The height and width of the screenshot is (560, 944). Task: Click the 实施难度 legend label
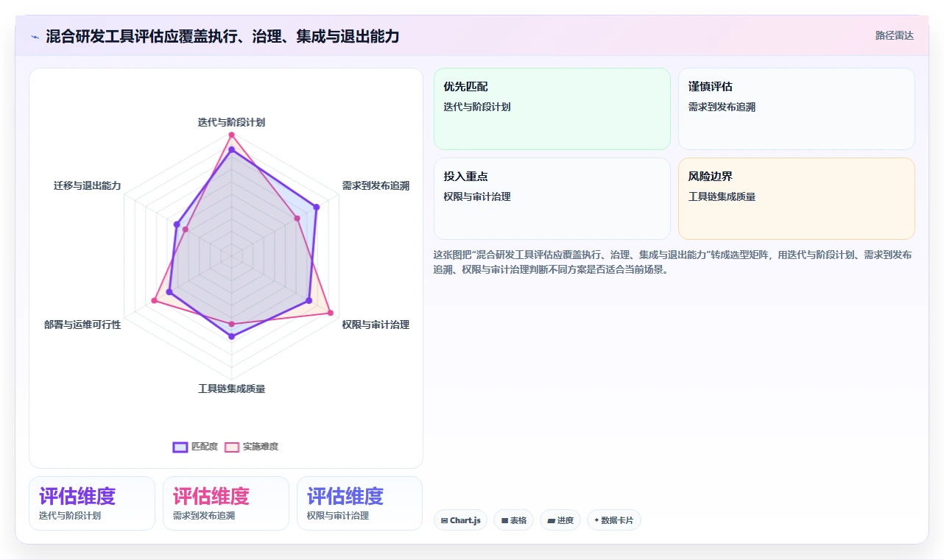tap(261, 447)
